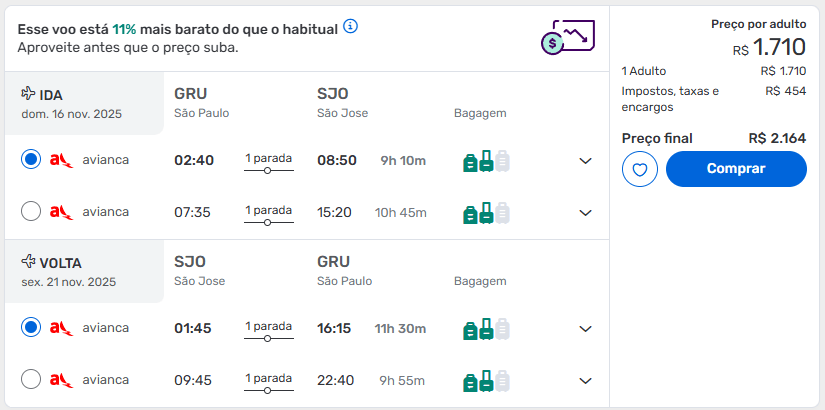Click baggage icons for 02:40 flight

pyautogui.click(x=487, y=161)
